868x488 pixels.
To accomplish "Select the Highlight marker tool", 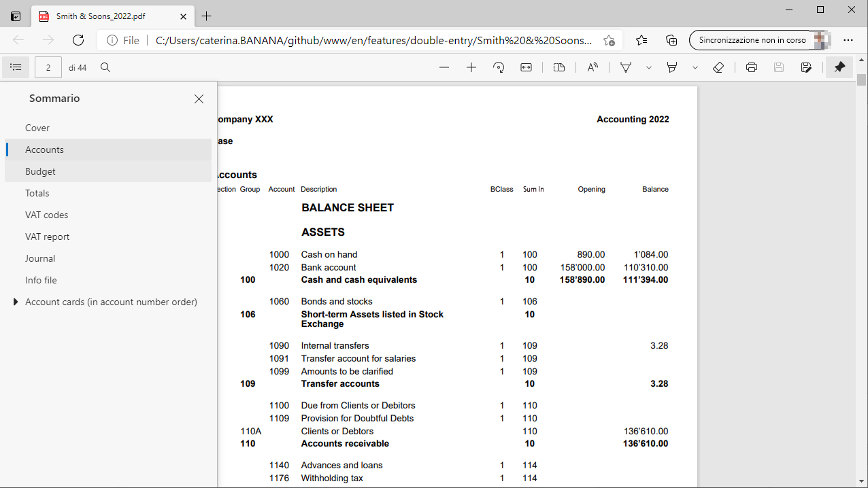I will coord(672,67).
